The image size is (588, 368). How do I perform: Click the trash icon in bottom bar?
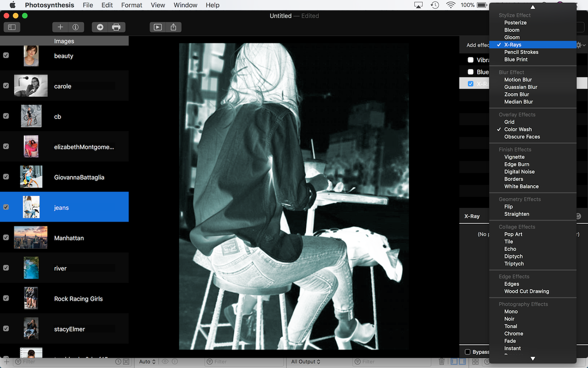(441, 362)
